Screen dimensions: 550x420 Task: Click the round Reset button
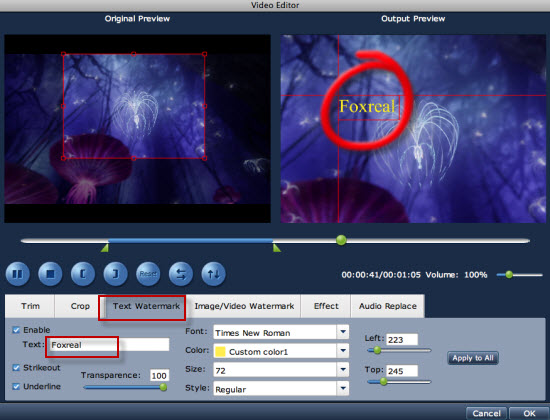[x=148, y=274]
